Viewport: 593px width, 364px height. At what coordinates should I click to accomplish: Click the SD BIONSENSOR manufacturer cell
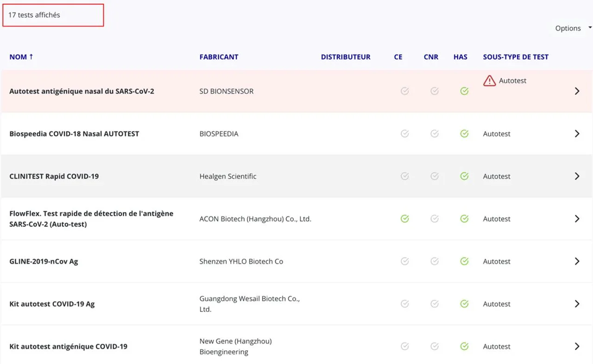coord(227,91)
